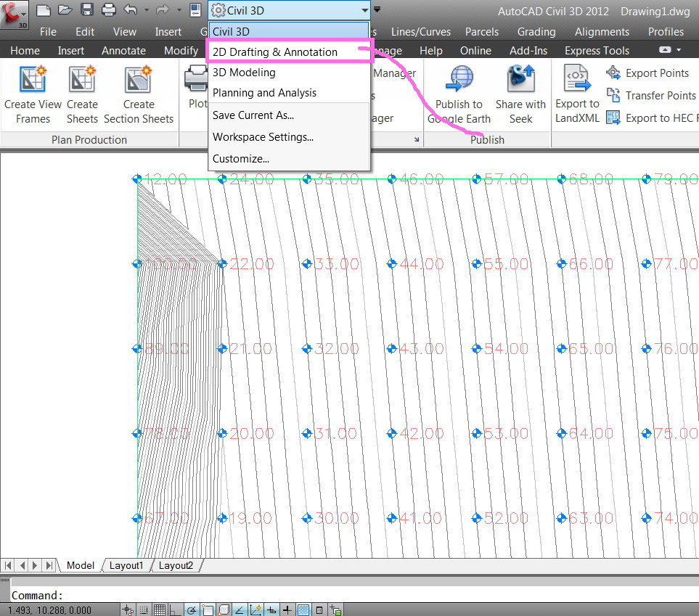Toggle Dynamic UCS in the status bar
Screen dimensions: 699x616
click(x=256, y=609)
